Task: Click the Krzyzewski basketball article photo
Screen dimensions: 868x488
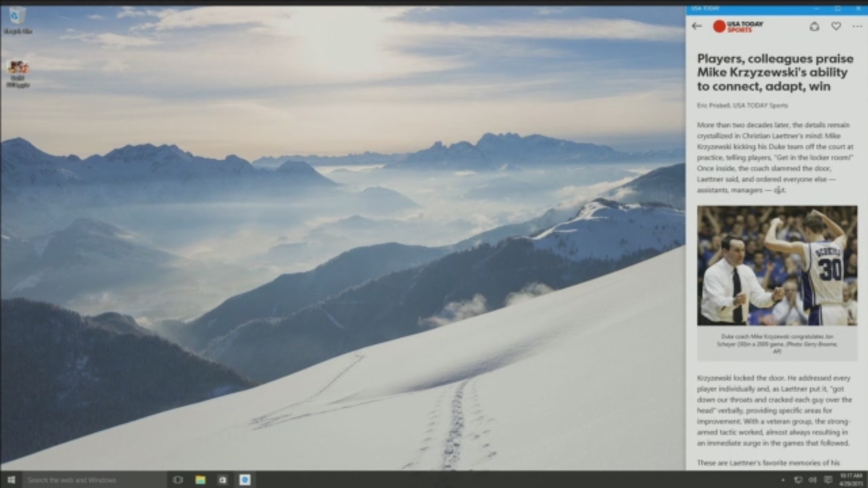Action: pos(777,266)
